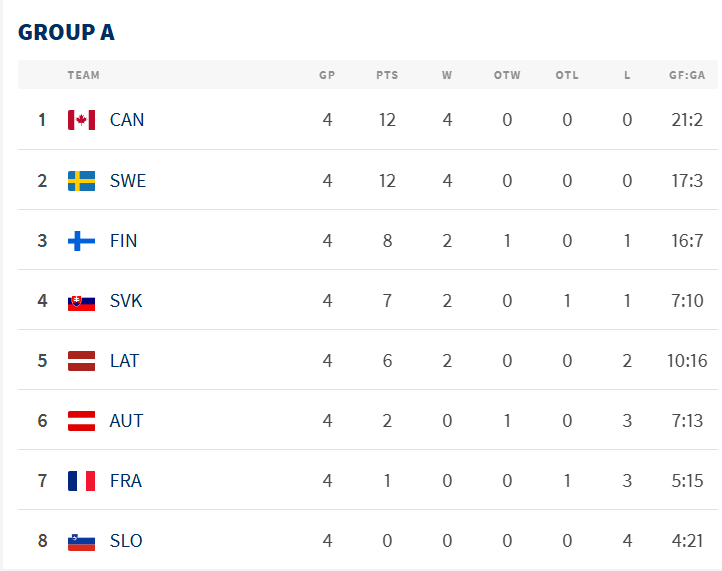Click the Latvia flag icon
The height and width of the screenshot is (571, 722).
point(81,361)
